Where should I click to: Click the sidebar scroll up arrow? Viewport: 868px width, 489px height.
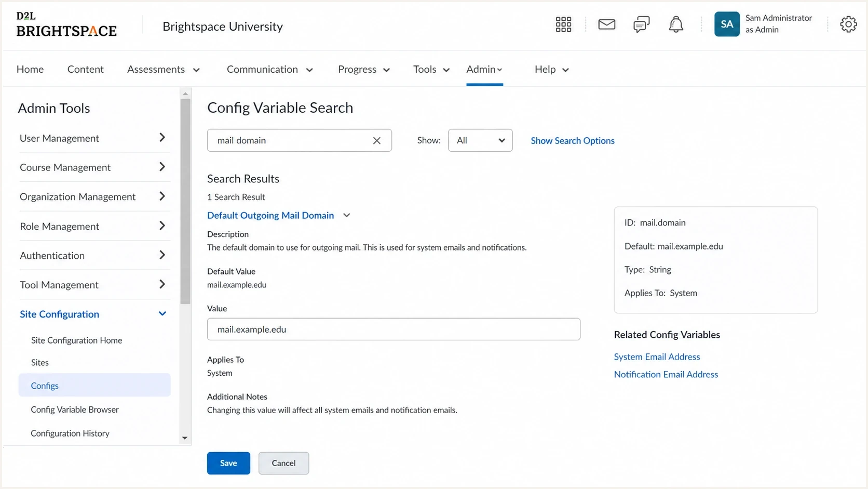pos(185,94)
